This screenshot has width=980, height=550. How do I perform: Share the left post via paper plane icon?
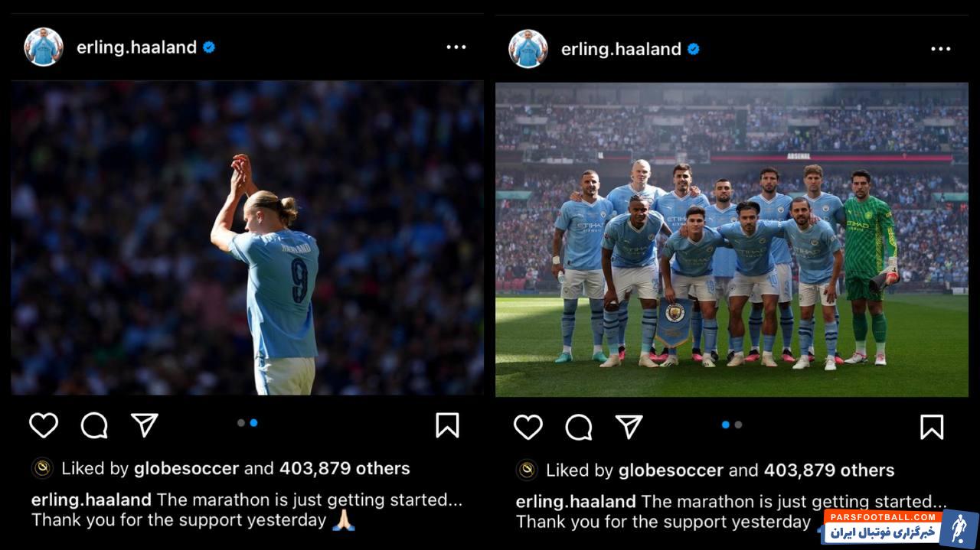(144, 425)
